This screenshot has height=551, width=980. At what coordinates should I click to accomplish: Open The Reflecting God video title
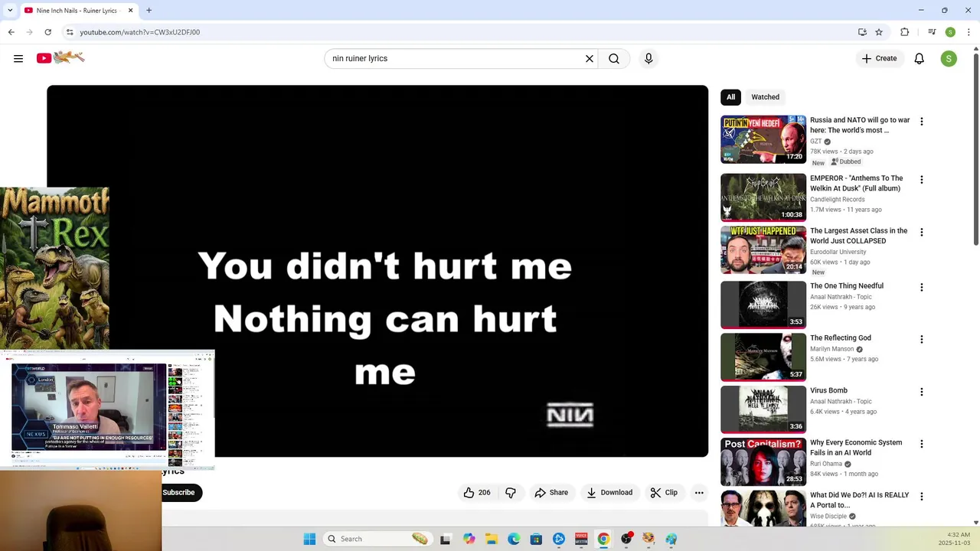point(841,338)
